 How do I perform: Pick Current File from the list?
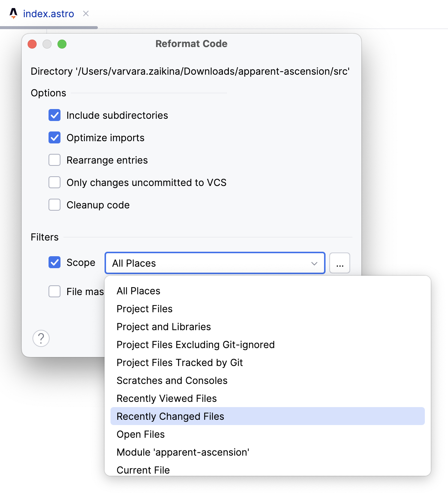pyautogui.click(x=143, y=470)
